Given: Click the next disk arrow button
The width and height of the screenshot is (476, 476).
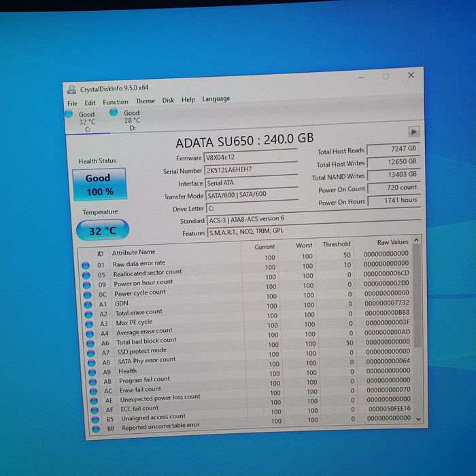Looking at the screenshot, I should [413, 132].
